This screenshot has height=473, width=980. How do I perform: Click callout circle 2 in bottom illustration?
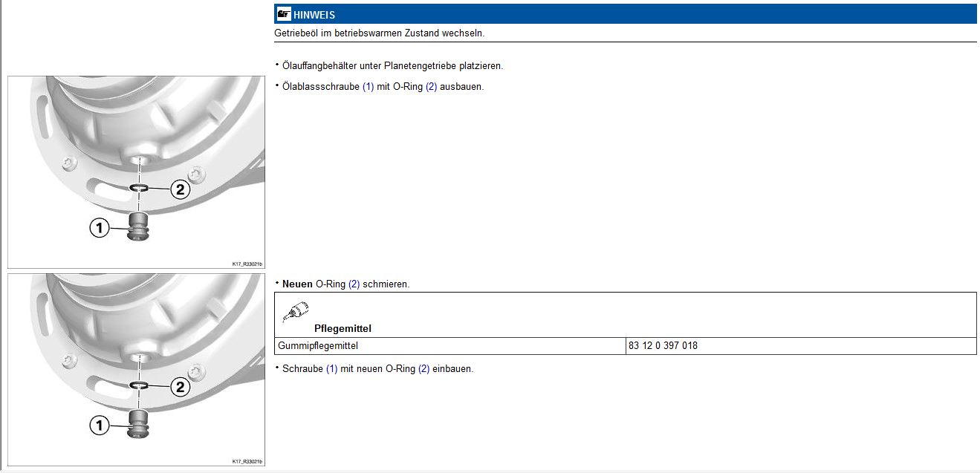click(181, 387)
